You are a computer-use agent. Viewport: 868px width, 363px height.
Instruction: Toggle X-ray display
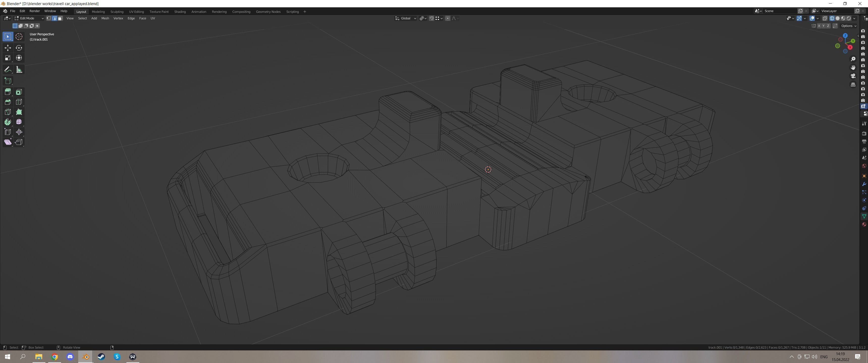825,18
